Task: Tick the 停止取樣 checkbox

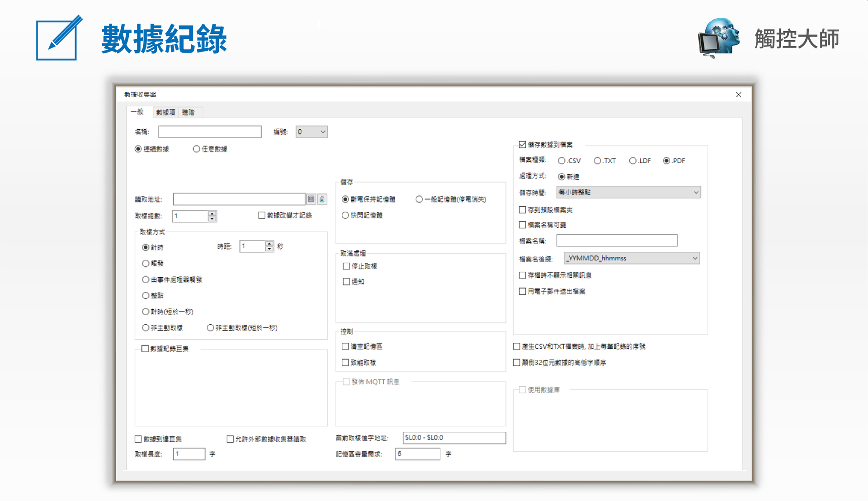Action: tap(347, 266)
